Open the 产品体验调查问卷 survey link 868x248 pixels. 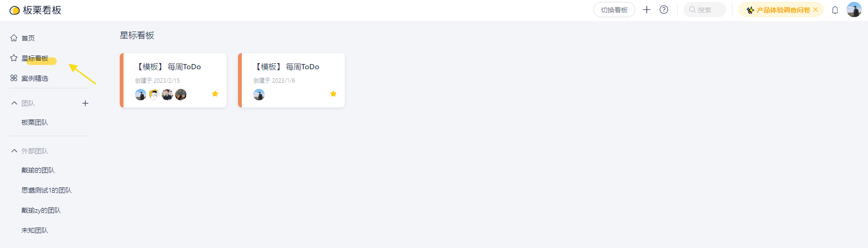point(783,10)
